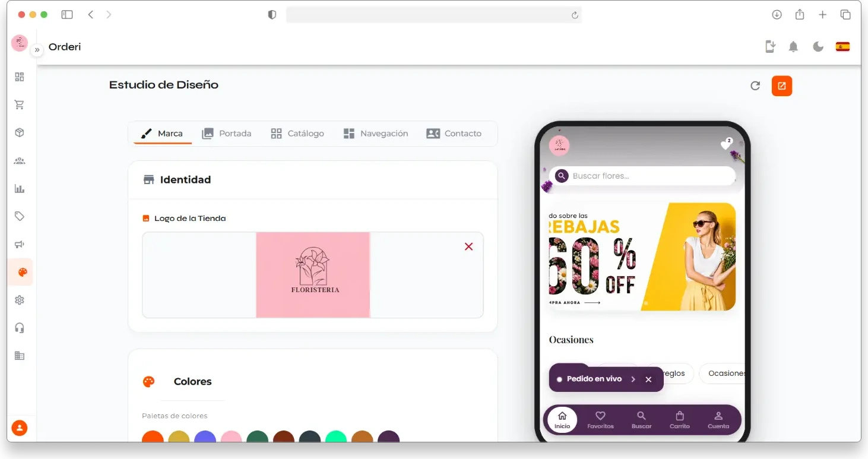Tap Cuenta in the phone bottom navigation

(718, 420)
